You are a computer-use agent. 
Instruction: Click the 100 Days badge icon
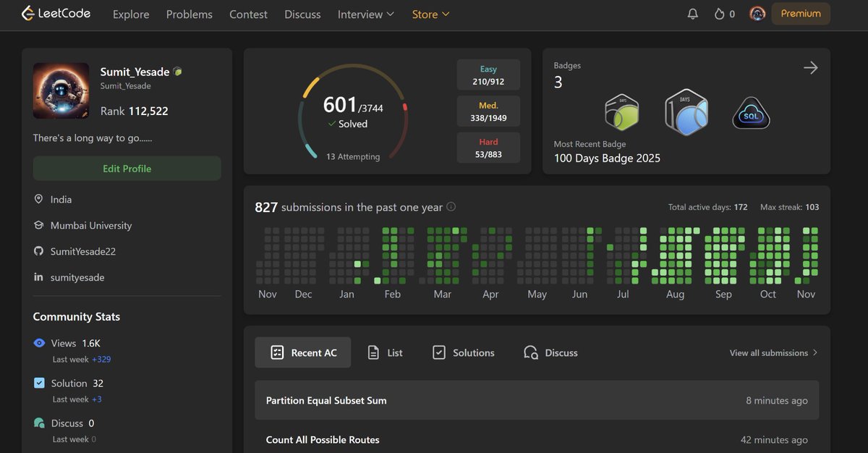[686, 112]
